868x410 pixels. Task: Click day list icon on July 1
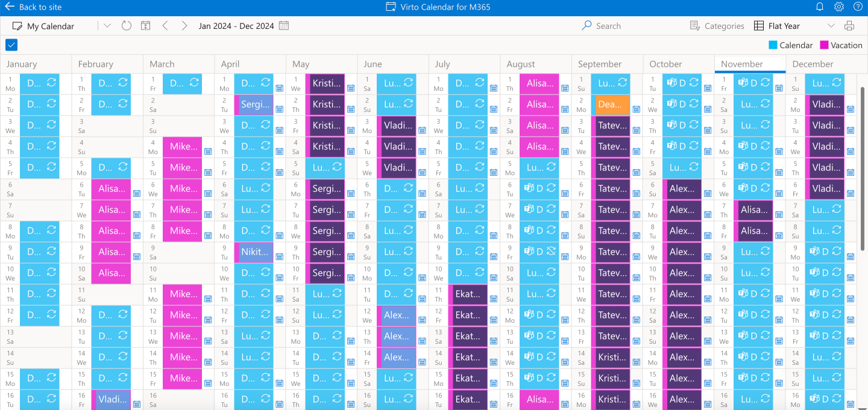[x=494, y=88]
